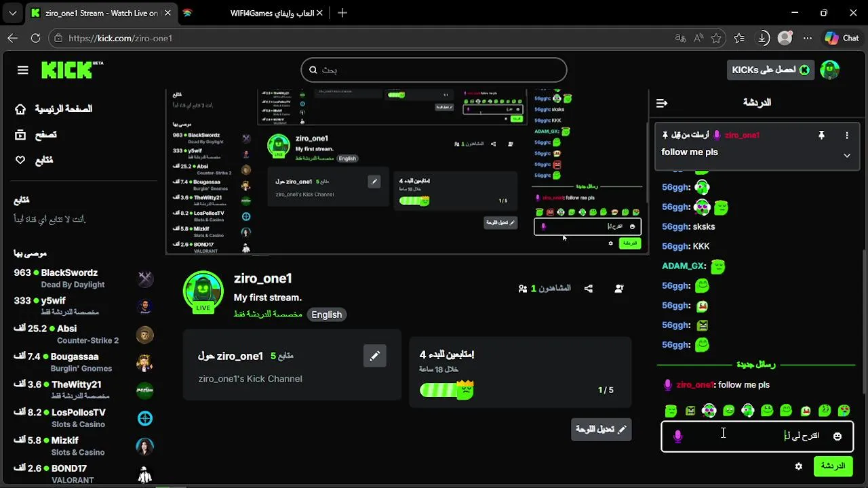The image size is (868, 488).
Task: Open browser downloads icon
Action: [763, 38]
